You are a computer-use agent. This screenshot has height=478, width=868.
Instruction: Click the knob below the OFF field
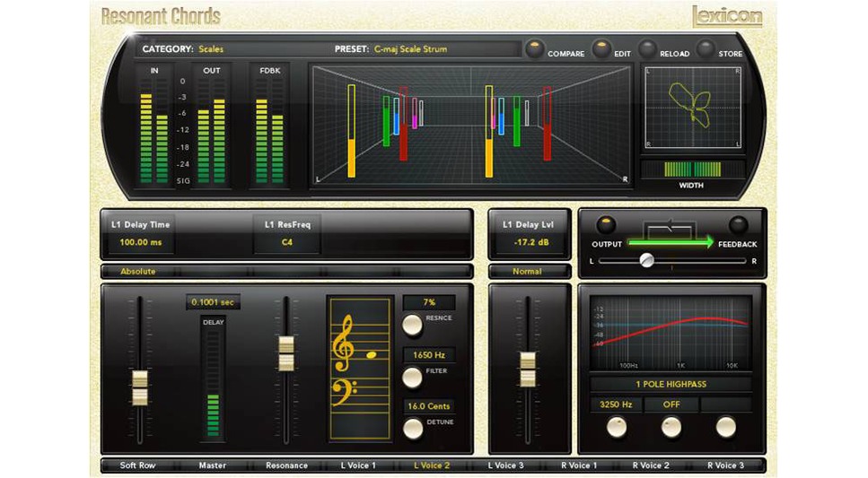pos(671,427)
